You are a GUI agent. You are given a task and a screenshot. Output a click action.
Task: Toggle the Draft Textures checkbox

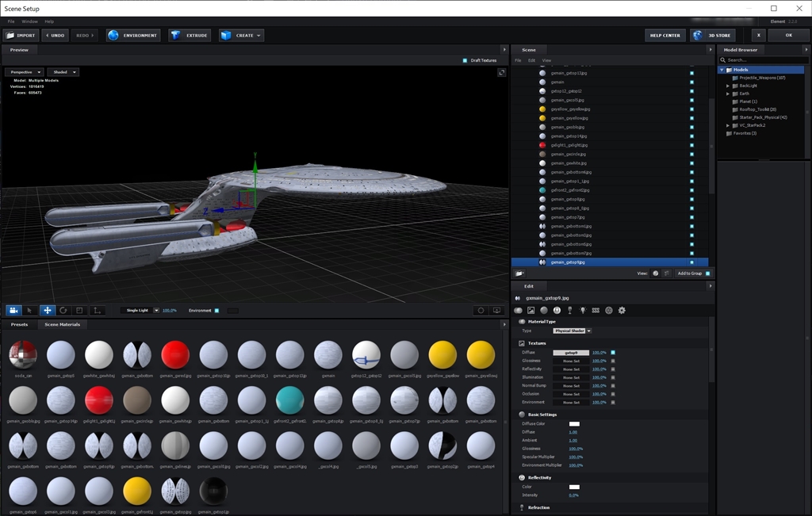pyautogui.click(x=465, y=60)
